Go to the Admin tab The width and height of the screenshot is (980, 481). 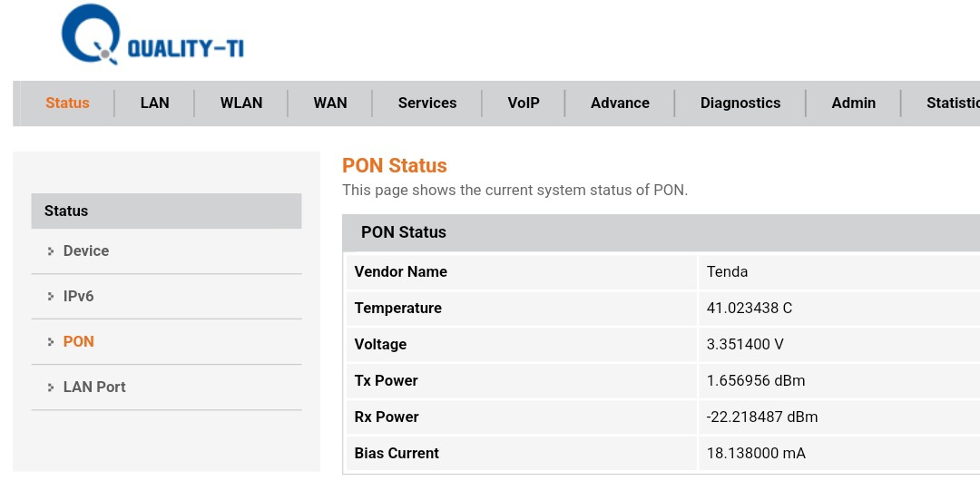[854, 103]
